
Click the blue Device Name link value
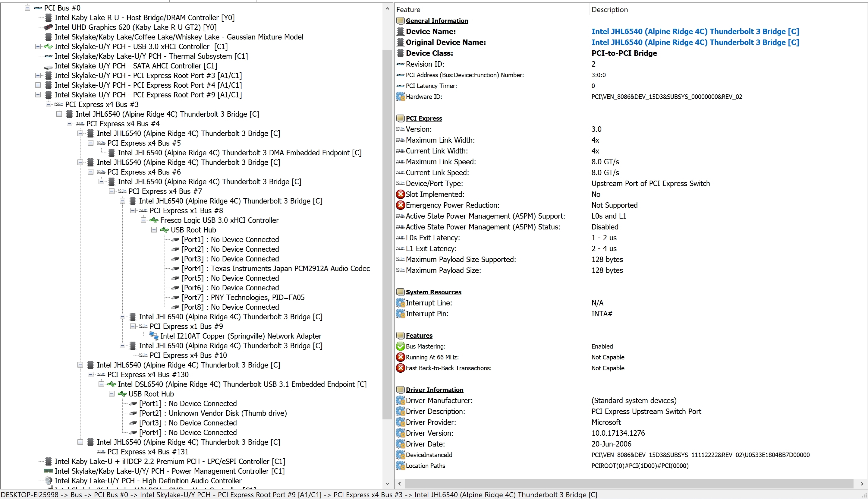click(x=695, y=32)
